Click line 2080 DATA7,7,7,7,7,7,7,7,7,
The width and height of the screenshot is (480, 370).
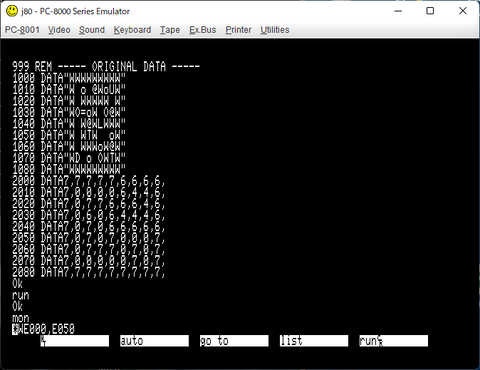pos(89,272)
